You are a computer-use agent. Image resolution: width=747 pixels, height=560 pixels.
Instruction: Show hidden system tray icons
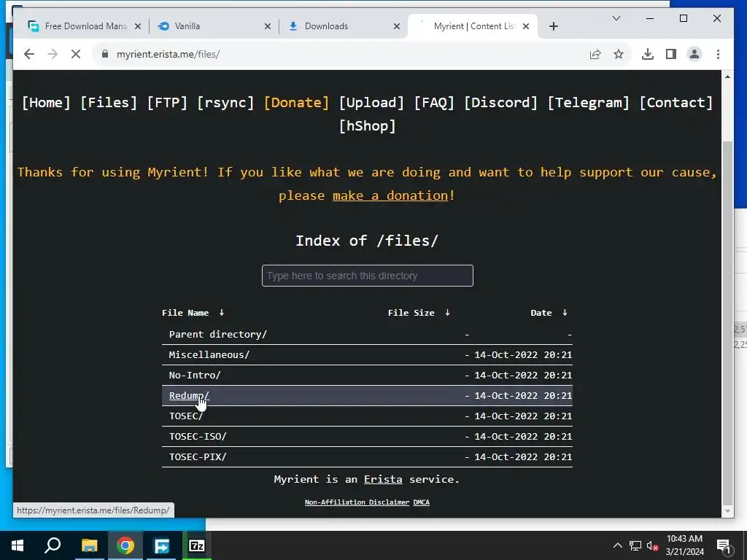click(x=617, y=545)
